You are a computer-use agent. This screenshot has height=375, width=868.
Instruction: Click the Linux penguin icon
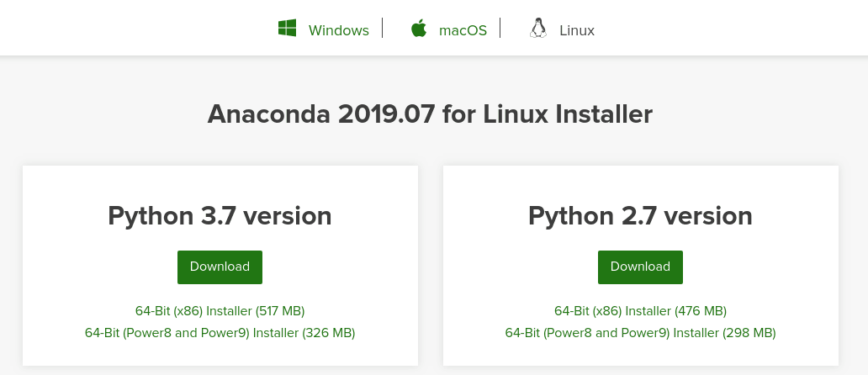(x=537, y=29)
